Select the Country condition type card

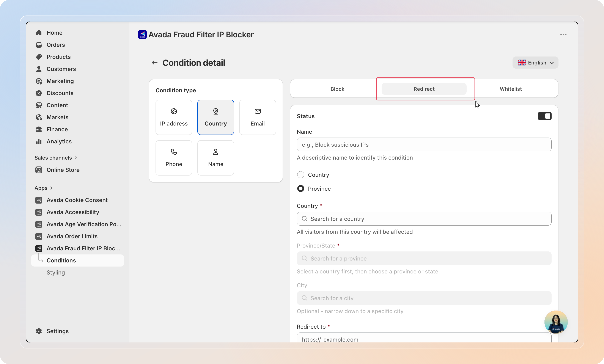pos(216,117)
